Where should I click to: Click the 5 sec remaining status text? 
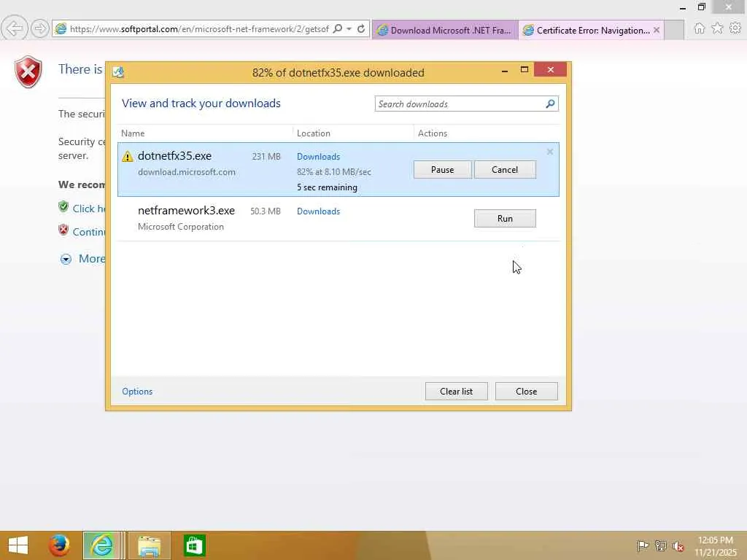(x=327, y=187)
